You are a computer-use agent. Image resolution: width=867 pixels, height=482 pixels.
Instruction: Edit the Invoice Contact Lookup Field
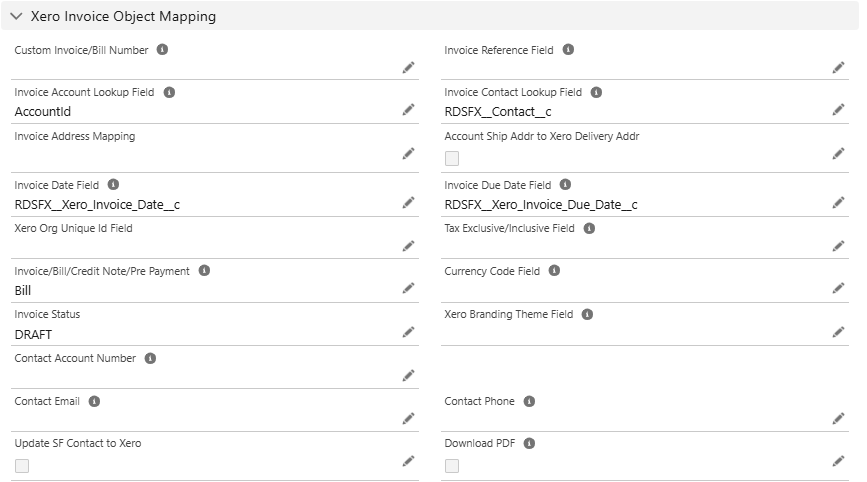[x=838, y=110]
